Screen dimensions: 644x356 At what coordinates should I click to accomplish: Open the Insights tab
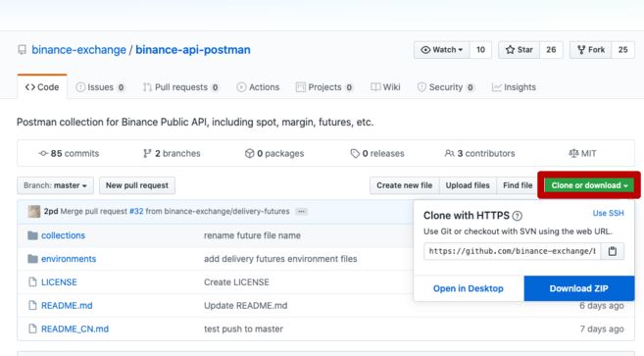(514, 87)
